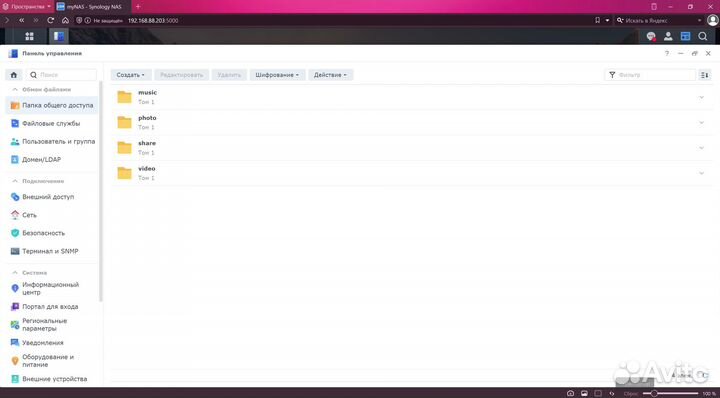
Task: Open the Шифрование dropdown
Action: coord(277,75)
